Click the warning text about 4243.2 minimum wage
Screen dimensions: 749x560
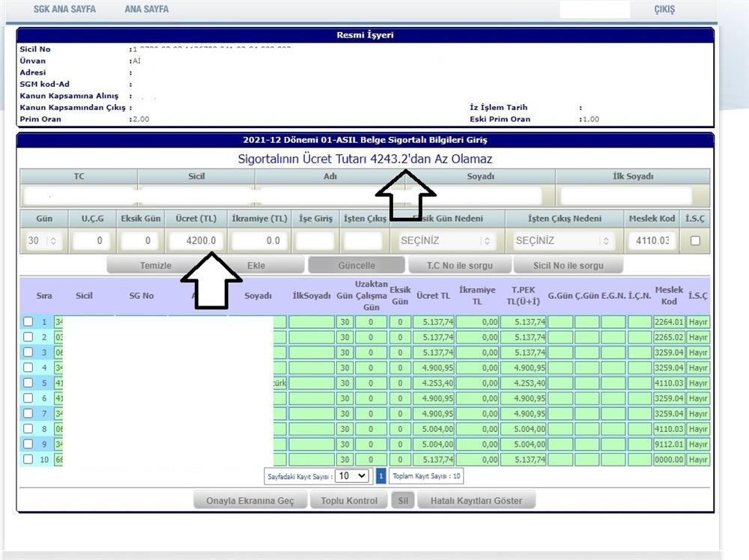click(x=365, y=159)
